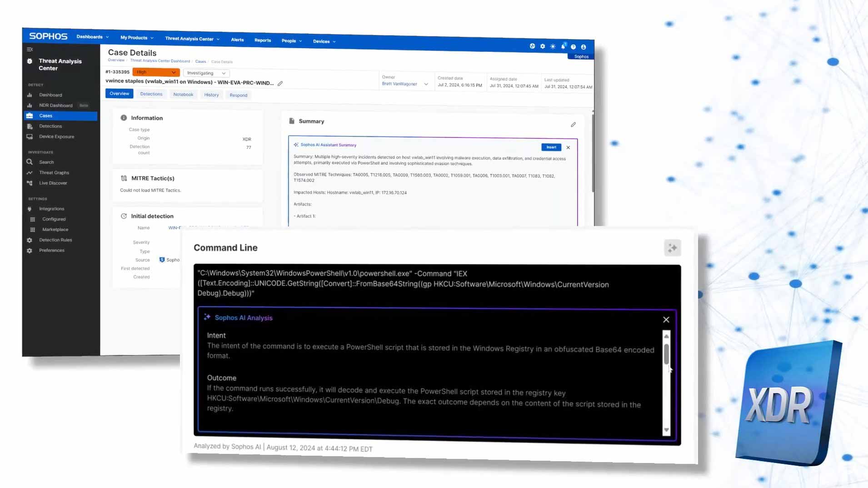Collapse the sidebar navigation

[x=30, y=49]
